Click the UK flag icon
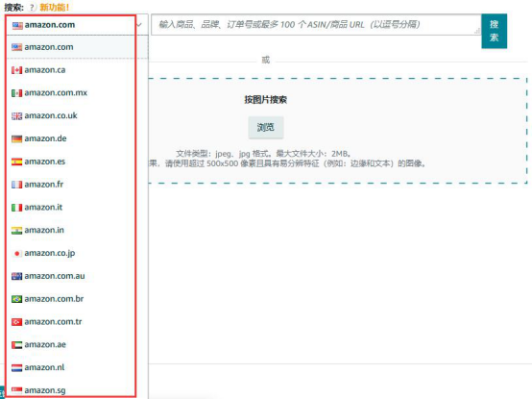Screen dimensions: 532x399 click(x=16, y=116)
